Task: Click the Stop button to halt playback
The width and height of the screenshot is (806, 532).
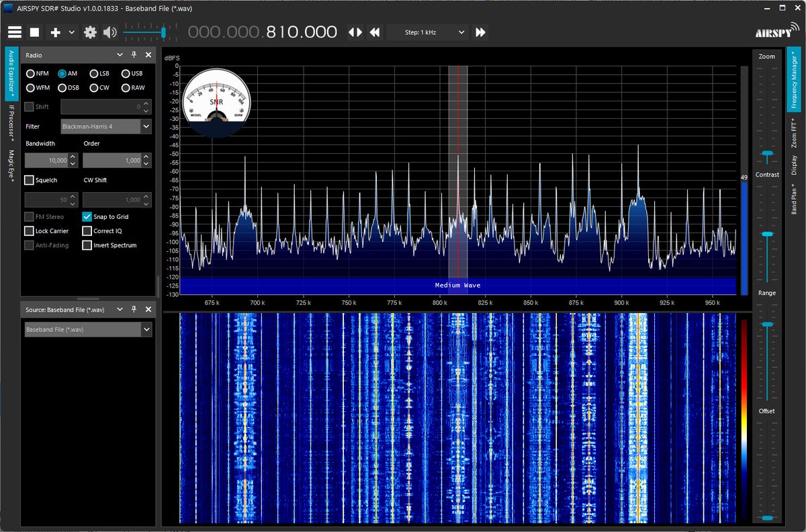Action: [x=34, y=32]
